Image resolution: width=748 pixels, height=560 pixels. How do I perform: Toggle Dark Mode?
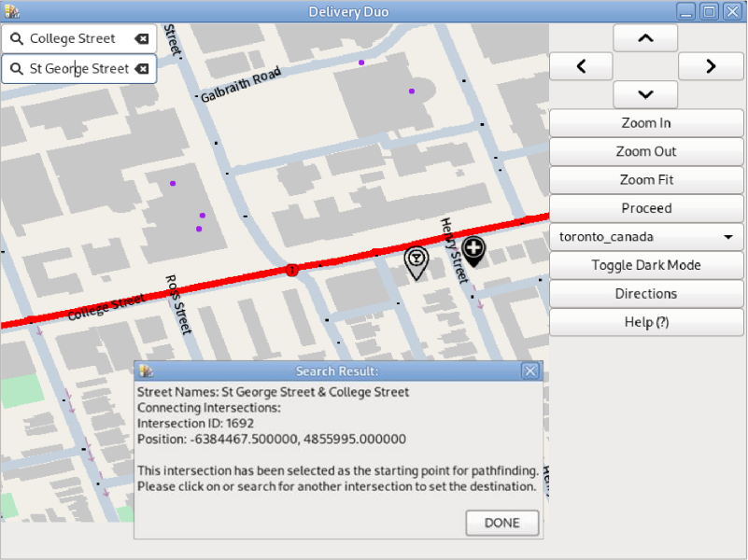tap(645, 265)
